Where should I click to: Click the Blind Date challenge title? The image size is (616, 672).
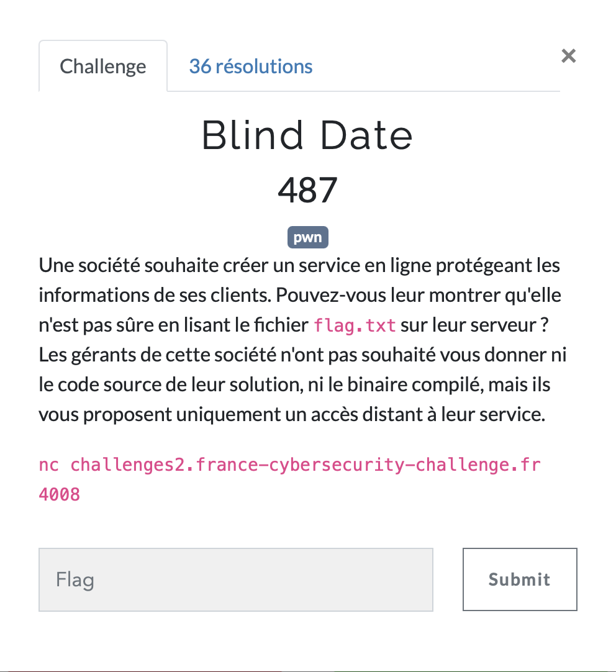click(307, 135)
